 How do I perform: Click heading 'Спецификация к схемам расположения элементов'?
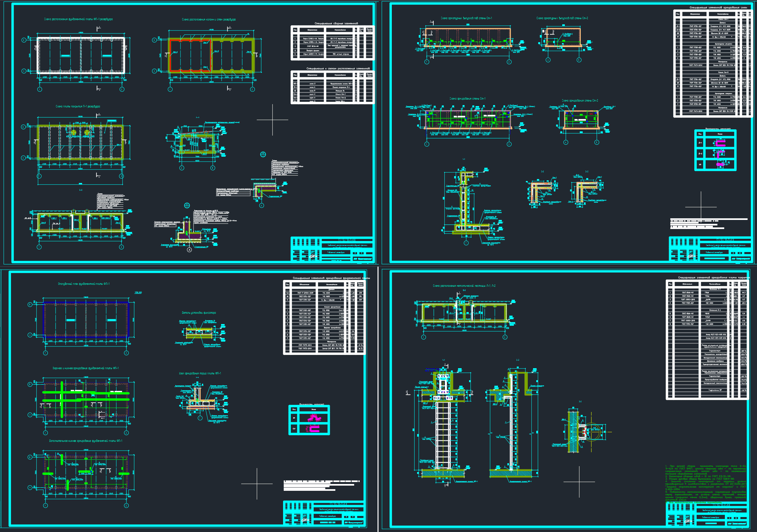[x=338, y=68]
